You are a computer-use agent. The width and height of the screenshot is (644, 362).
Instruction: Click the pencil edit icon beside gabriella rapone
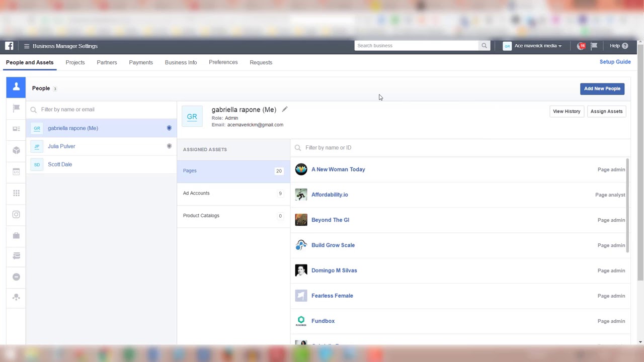pyautogui.click(x=285, y=109)
